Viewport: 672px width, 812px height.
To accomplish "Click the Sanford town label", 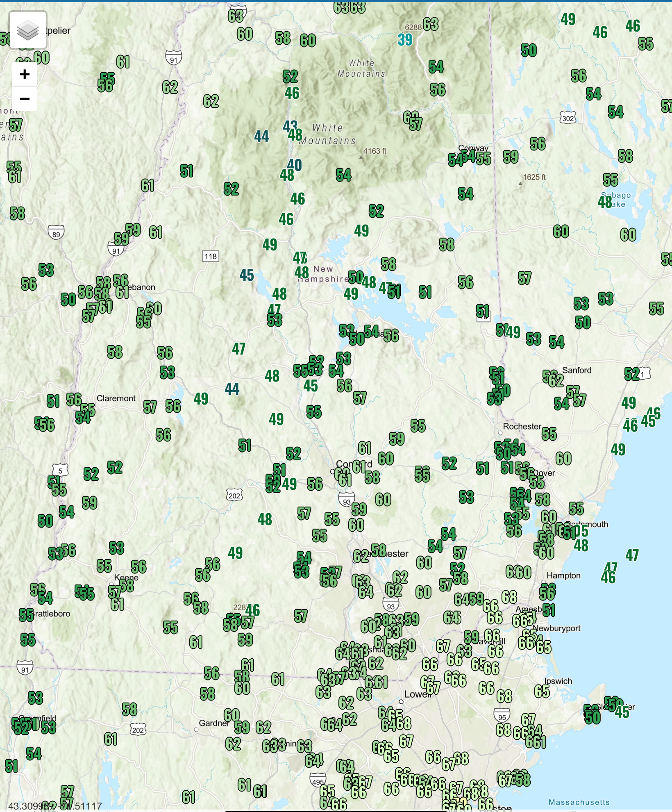I will [577, 370].
